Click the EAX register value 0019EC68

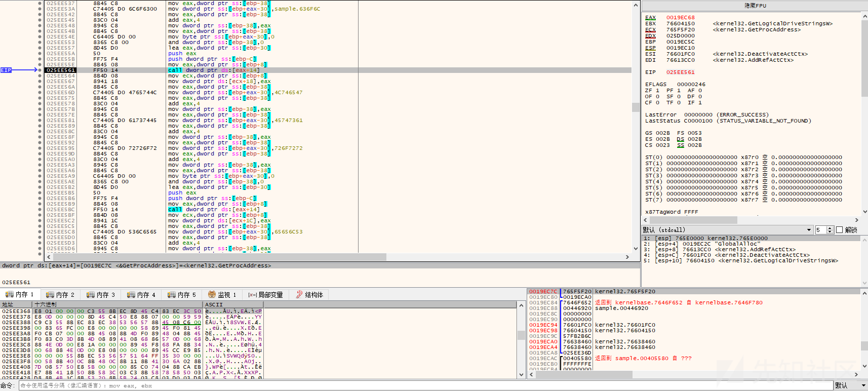[680, 18]
